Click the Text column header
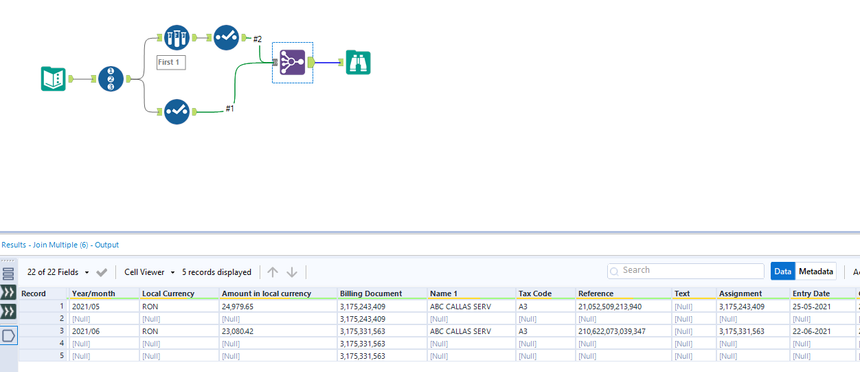The height and width of the screenshot is (372, 860). pos(694,294)
